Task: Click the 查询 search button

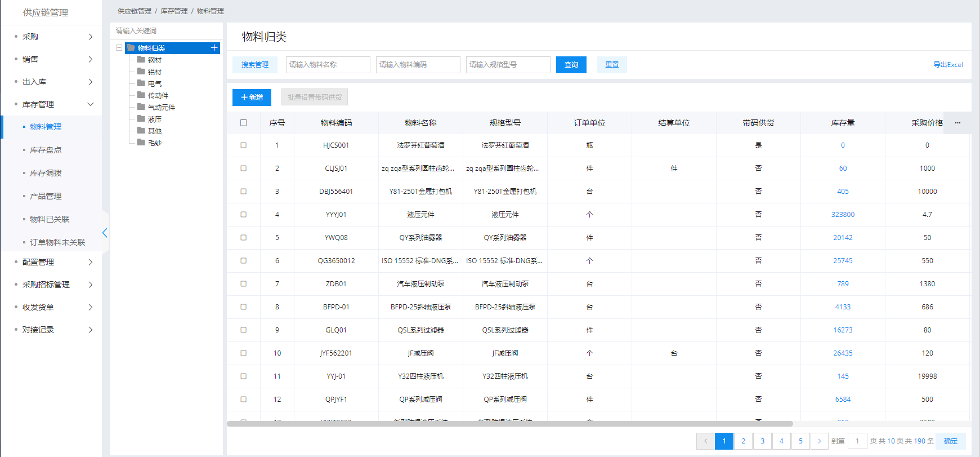Action: click(x=571, y=65)
